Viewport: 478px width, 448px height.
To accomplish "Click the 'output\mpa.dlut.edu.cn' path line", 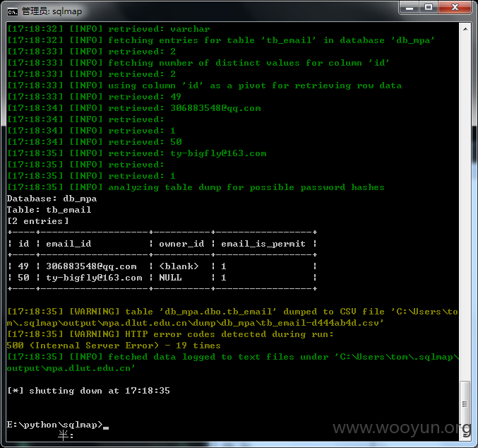I will (x=71, y=368).
